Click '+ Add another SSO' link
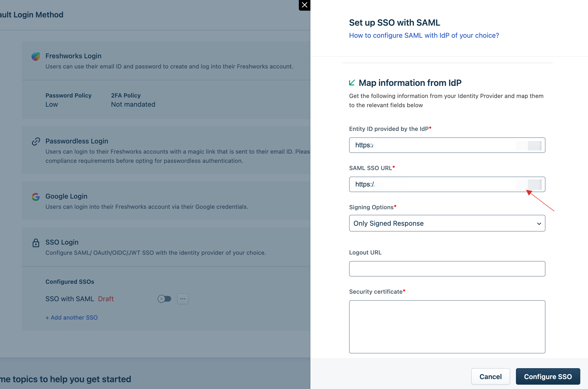Image resolution: width=588 pixels, height=389 pixels. click(72, 317)
